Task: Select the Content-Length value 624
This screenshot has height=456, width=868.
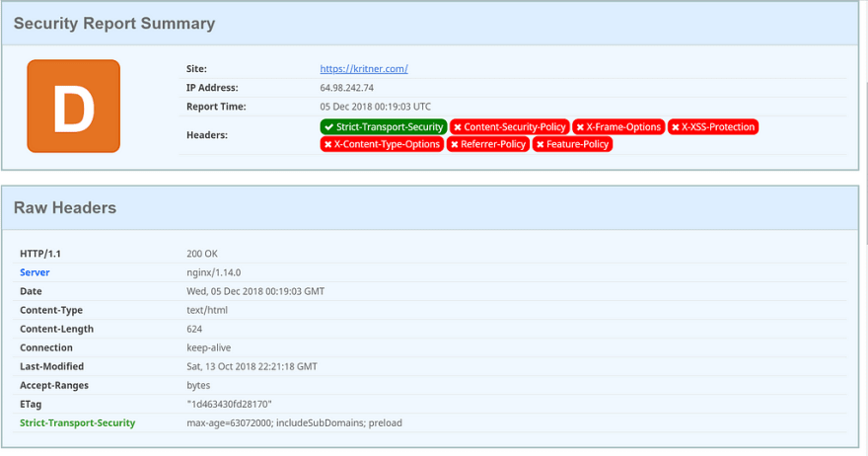Action: [194, 329]
